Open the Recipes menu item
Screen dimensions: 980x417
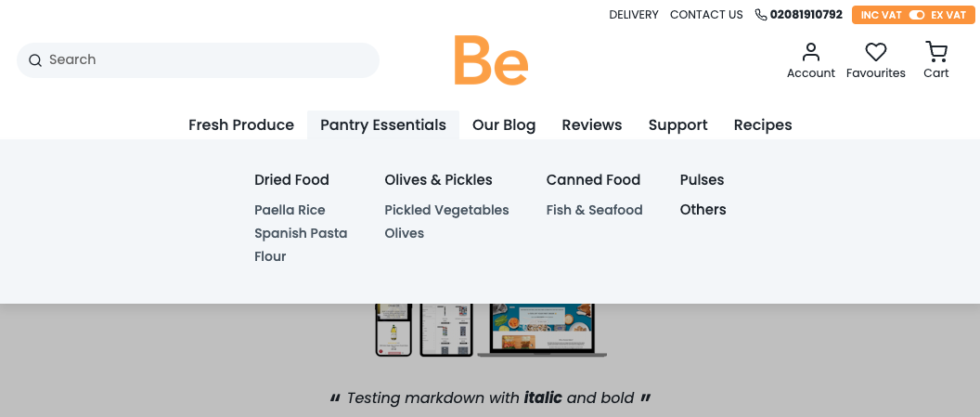point(762,125)
